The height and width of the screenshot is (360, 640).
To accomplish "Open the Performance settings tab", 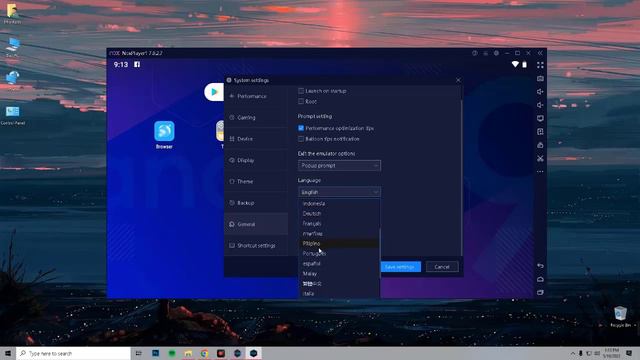I will point(256,96).
